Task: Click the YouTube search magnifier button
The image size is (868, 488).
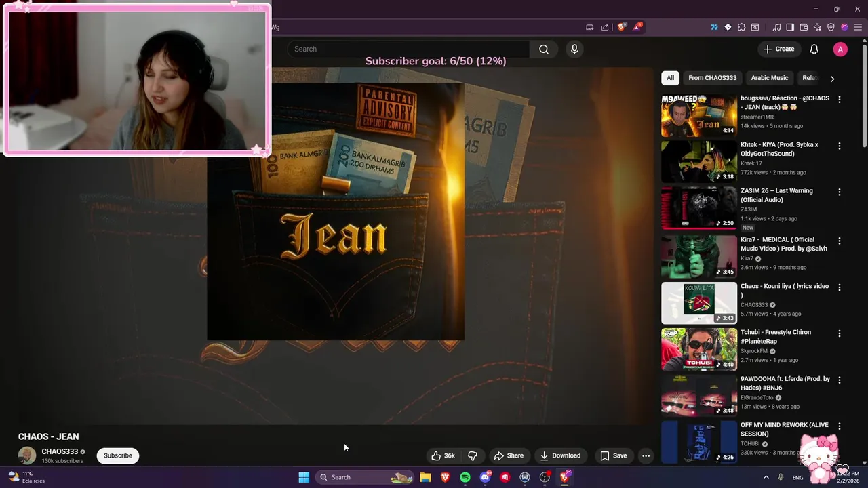Action: pyautogui.click(x=543, y=49)
